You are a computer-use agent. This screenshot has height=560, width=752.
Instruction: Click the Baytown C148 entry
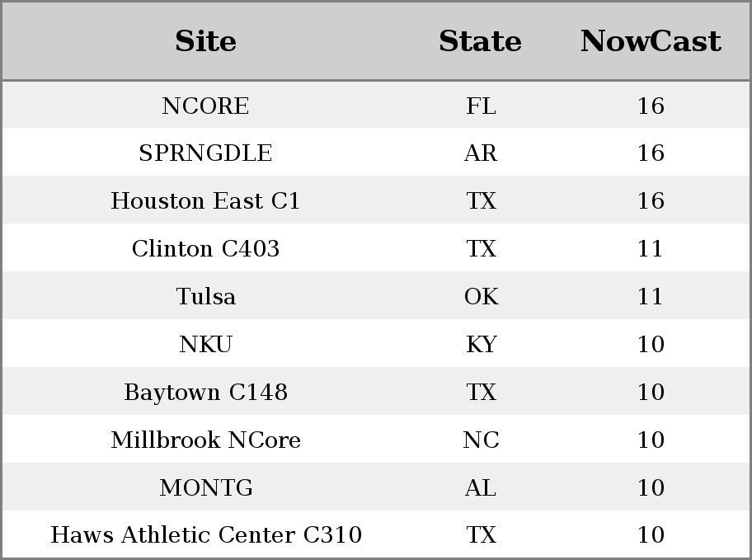pyautogui.click(x=206, y=393)
